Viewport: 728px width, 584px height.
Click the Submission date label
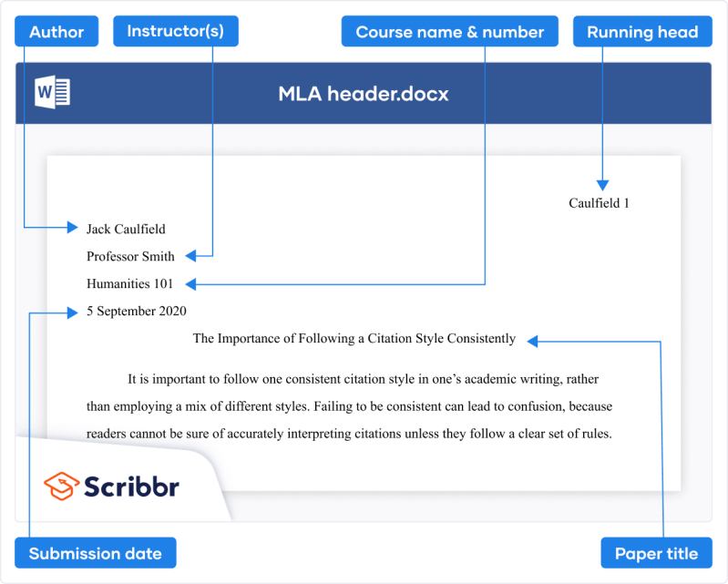point(96,553)
